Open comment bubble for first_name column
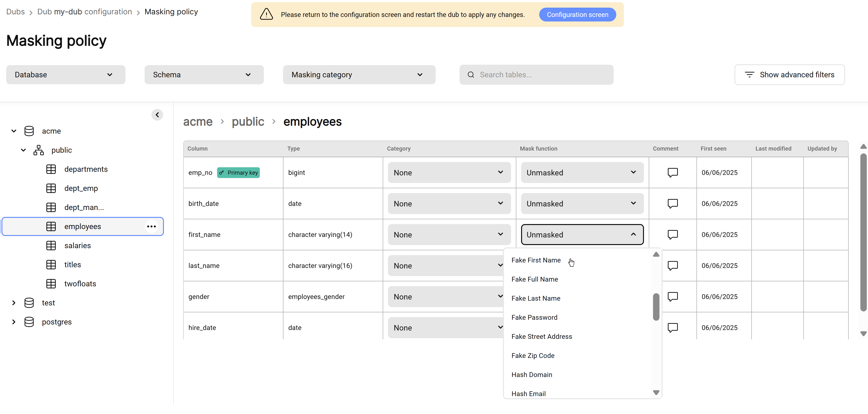The height and width of the screenshot is (414, 868). pos(673,235)
